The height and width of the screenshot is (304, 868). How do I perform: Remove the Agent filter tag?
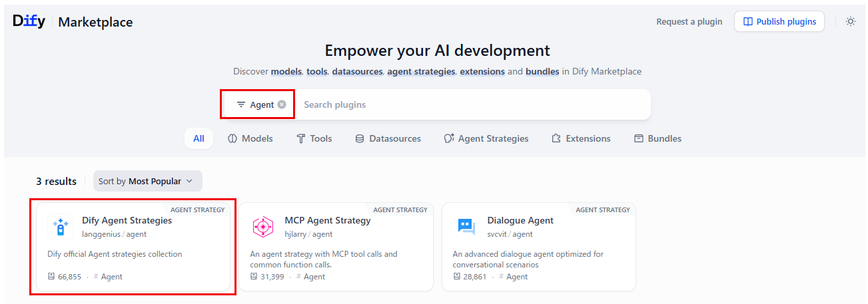(x=282, y=104)
